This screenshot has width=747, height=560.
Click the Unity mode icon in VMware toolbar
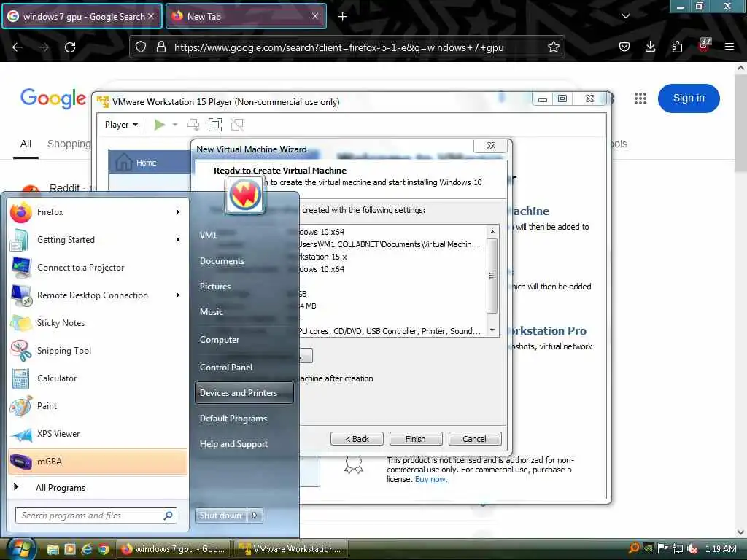pos(237,125)
